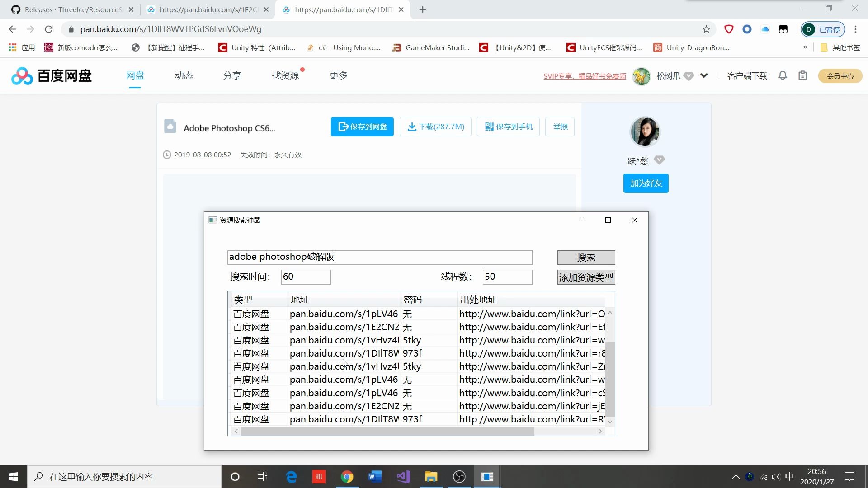Switch to the GitHub Releases tab
This screenshot has width=868, height=488.
coord(72,9)
